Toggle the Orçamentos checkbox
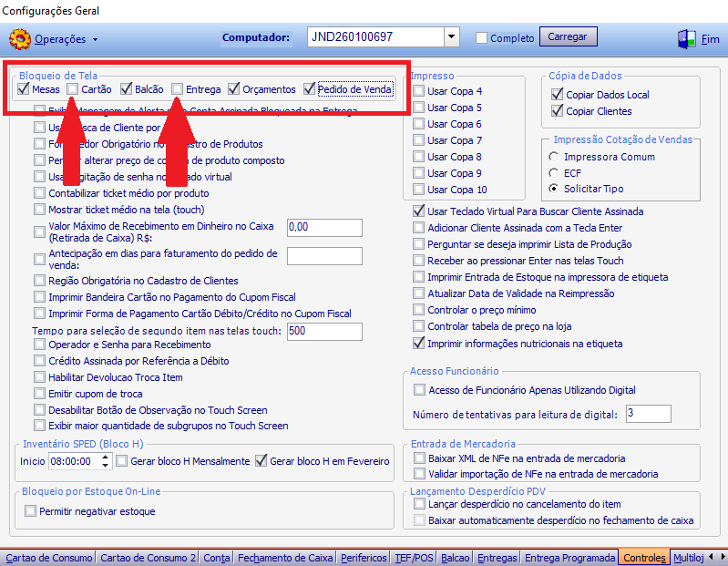The width and height of the screenshot is (728, 566). pyautogui.click(x=233, y=88)
